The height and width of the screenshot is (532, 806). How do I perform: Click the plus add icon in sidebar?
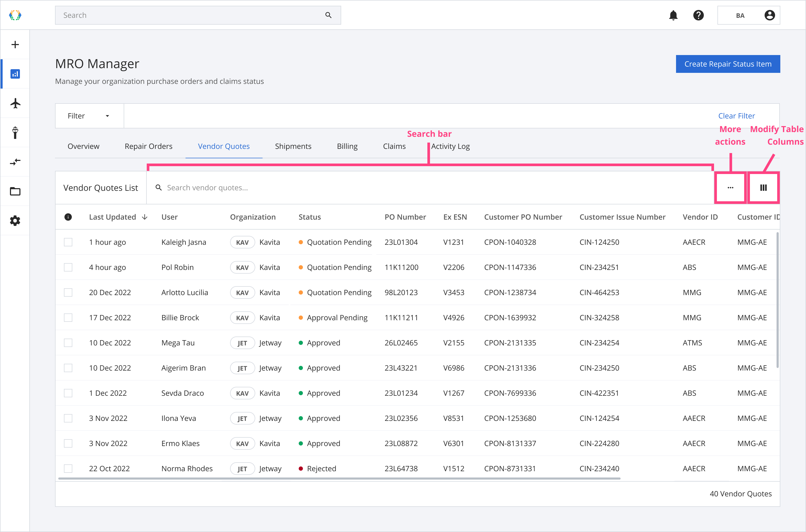[x=15, y=45]
